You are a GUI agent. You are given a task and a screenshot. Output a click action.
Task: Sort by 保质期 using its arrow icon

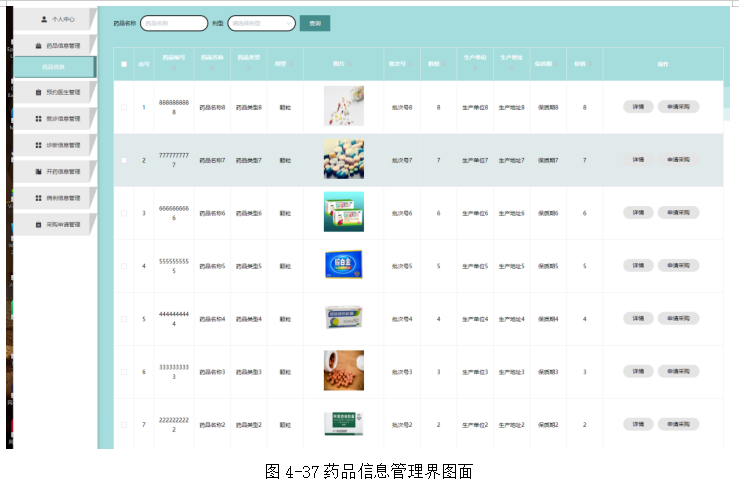click(x=557, y=64)
